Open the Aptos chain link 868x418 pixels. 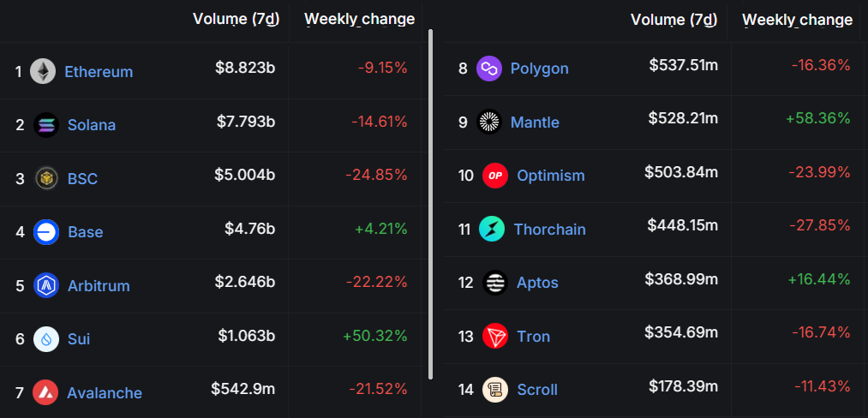pyautogui.click(x=537, y=283)
